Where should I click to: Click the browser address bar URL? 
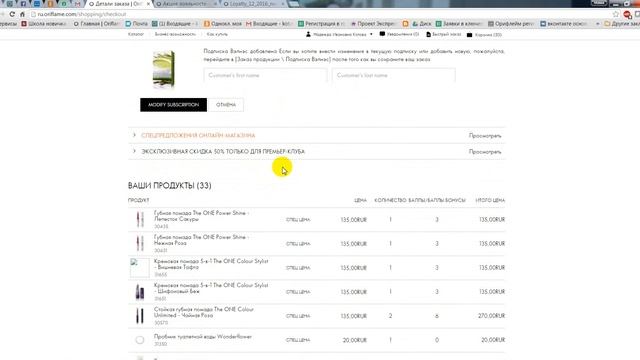point(82,14)
